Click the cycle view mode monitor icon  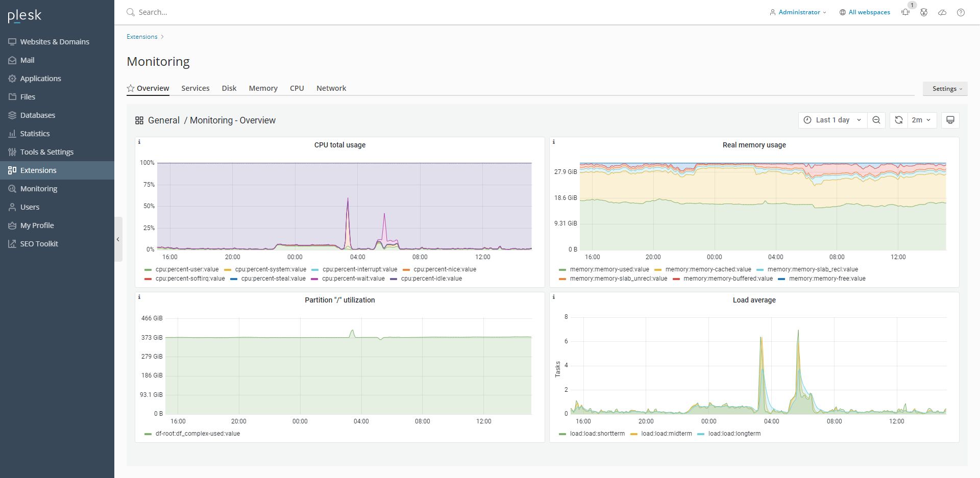pos(950,120)
